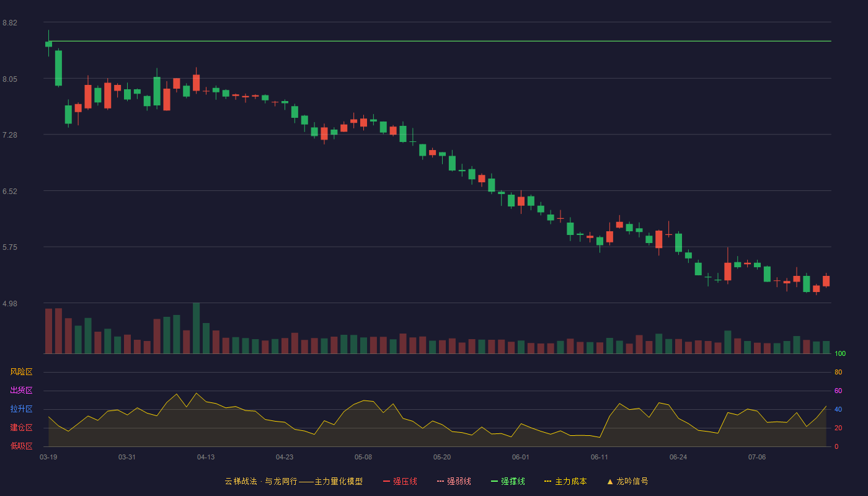The image size is (868, 496).
Task: Click the 建仓区 zone label
Action: 21,428
